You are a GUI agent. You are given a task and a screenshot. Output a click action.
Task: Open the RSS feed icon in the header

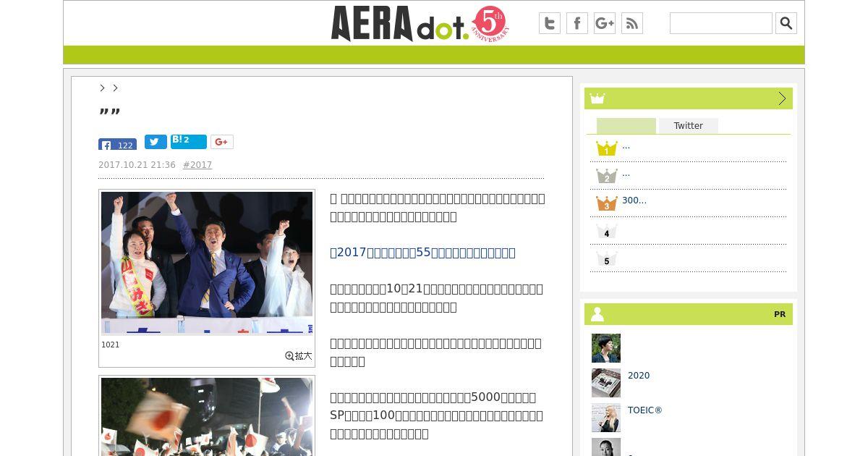click(632, 23)
